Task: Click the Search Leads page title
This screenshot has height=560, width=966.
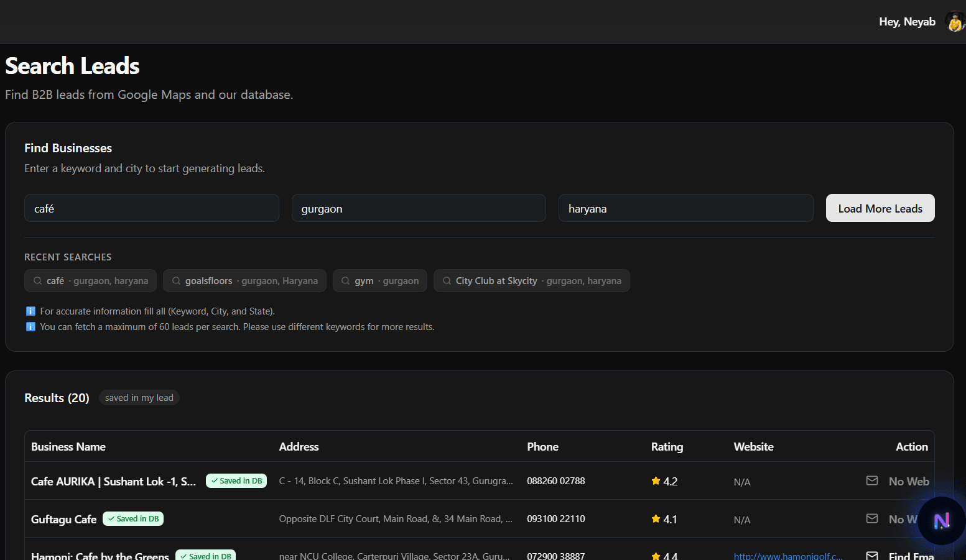Action: (72, 66)
